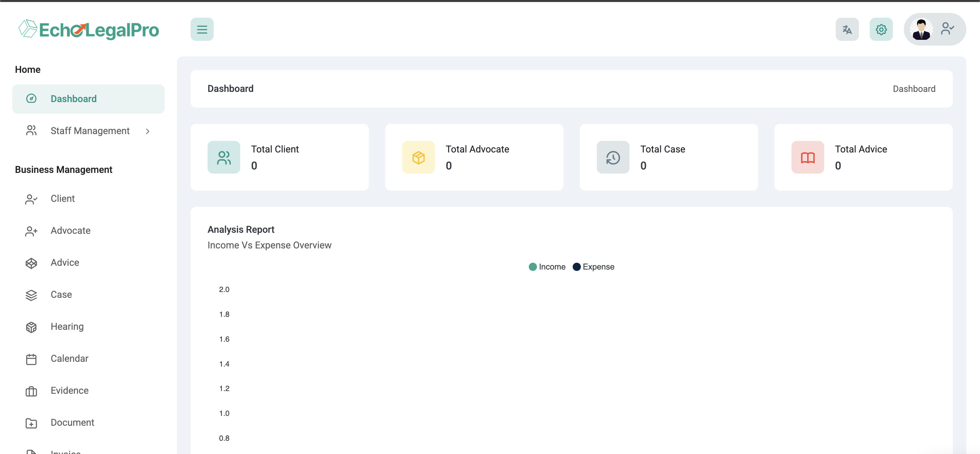Click the Calendar sidebar icon
980x454 pixels.
31,359
